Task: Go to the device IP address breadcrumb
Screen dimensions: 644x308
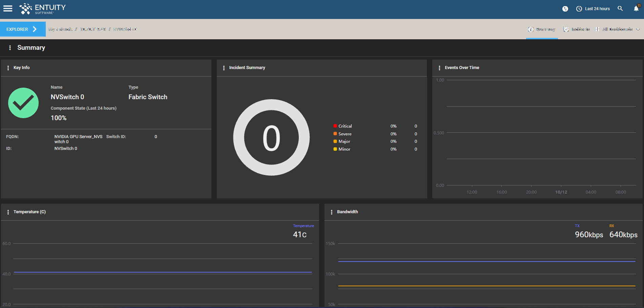Action: pyautogui.click(x=93, y=29)
